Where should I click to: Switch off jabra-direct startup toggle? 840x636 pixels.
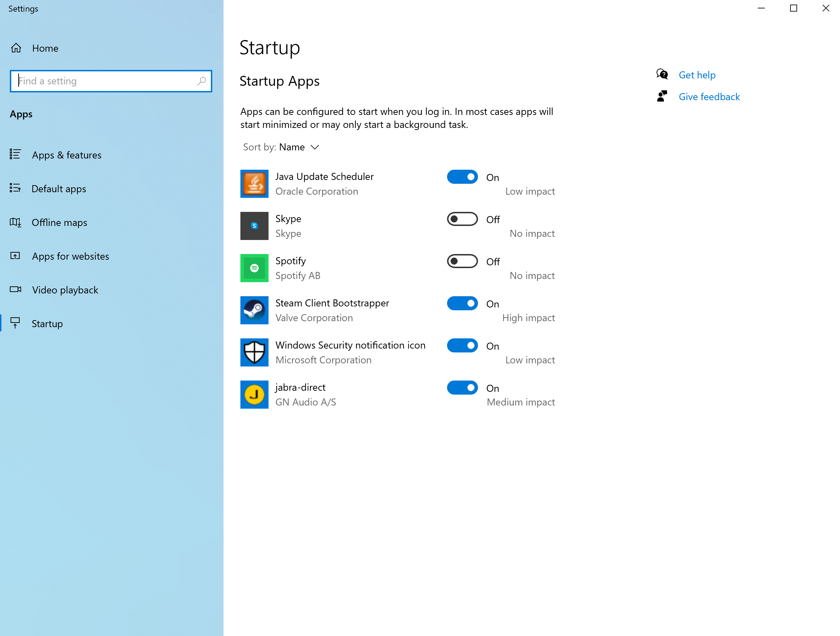click(462, 388)
